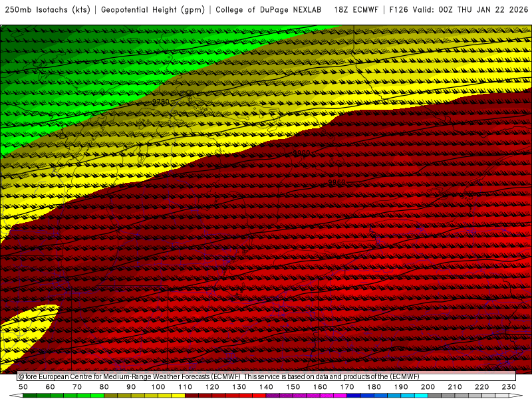Click the 100 value on the color scale

tap(158, 387)
